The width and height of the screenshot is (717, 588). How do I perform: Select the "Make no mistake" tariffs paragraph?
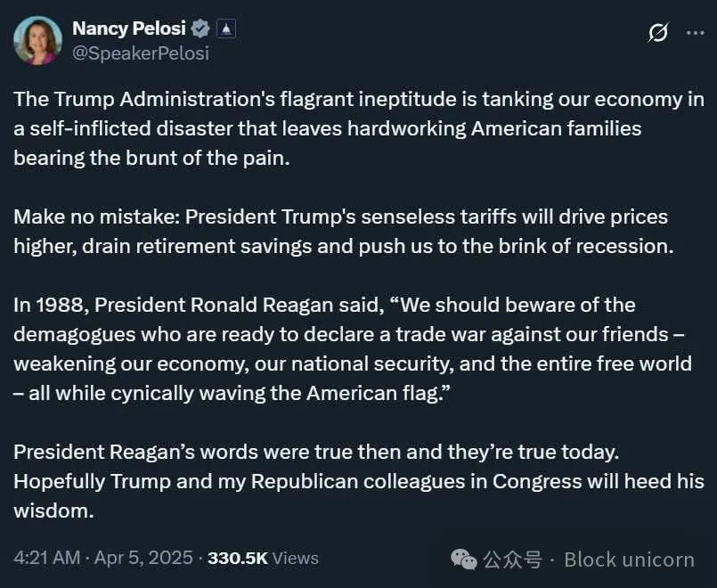tap(340, 231)
